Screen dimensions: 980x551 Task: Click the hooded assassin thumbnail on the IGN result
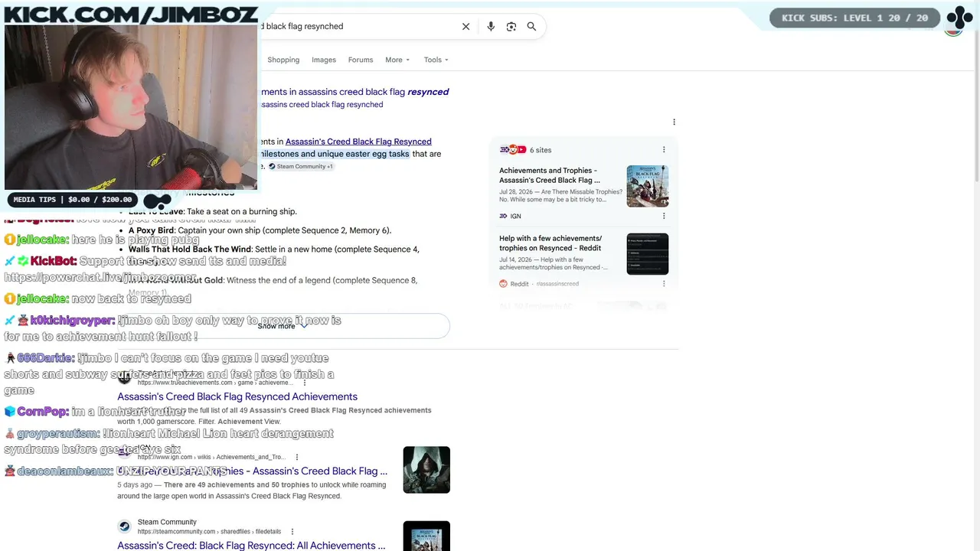tap(426, 470)
